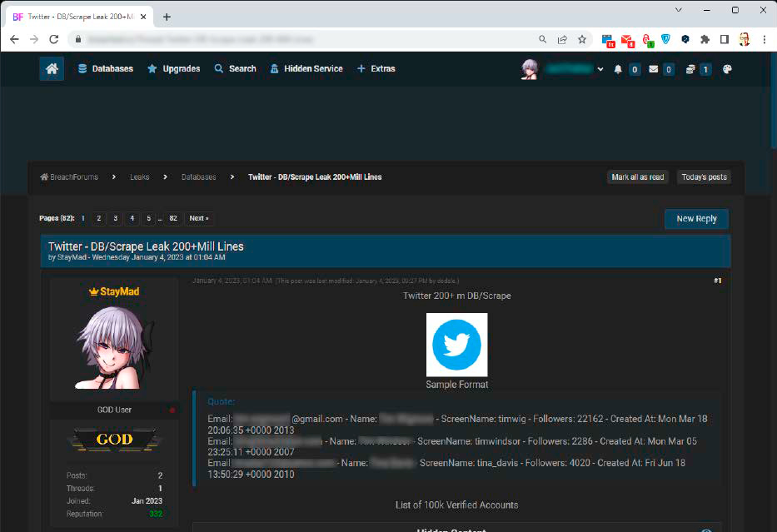The width and height of the screenshot is (777, 532).
Task: Click the Today's posts button
Action: (704, 177)
